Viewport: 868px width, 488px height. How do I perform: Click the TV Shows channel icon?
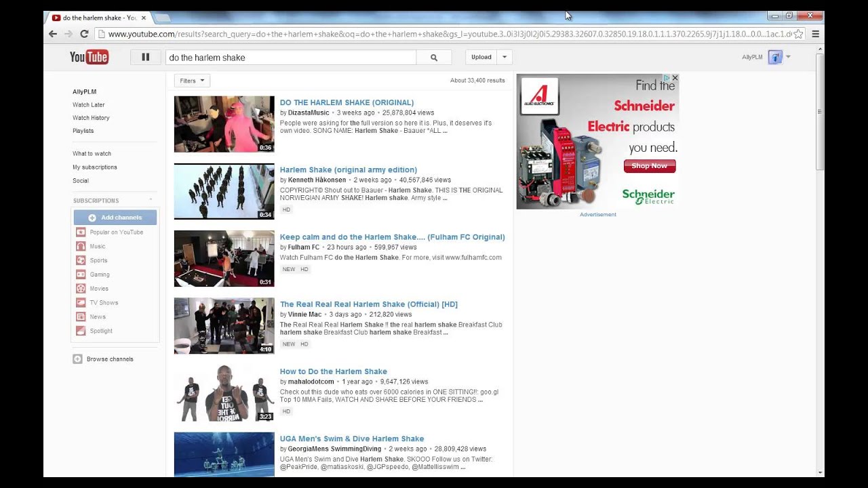81,303
